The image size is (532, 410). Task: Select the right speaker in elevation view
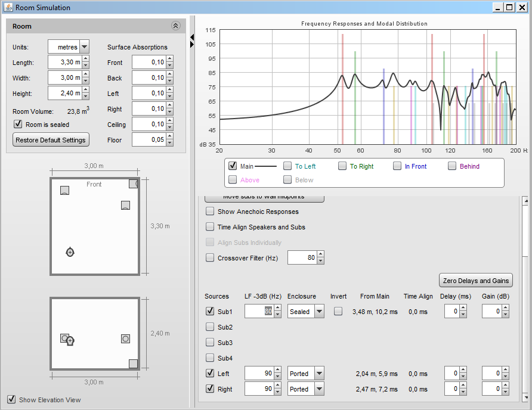125,338
